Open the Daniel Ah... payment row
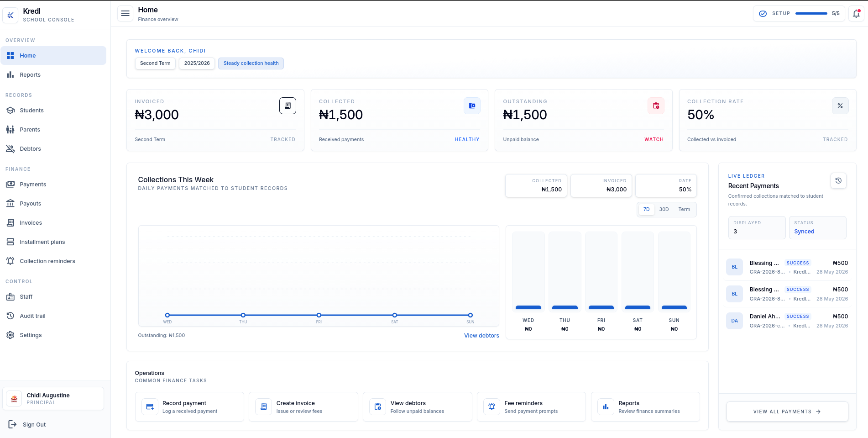The image size is (868, 438). 787,321
